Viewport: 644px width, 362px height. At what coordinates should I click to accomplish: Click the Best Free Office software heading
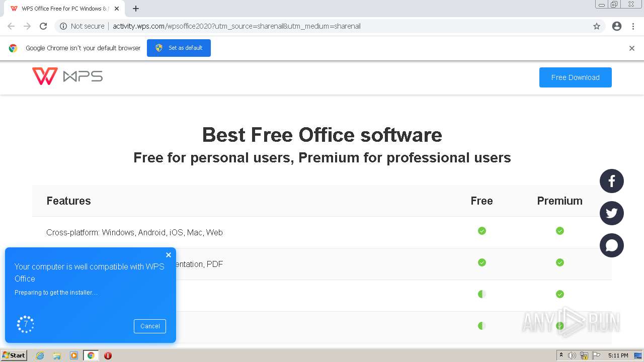click(x=322, y=135)
